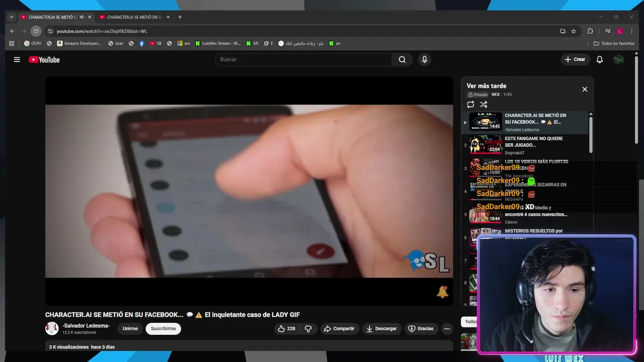
Task: Dislike the video with thumbs-down
Action: tap(308, 328)
